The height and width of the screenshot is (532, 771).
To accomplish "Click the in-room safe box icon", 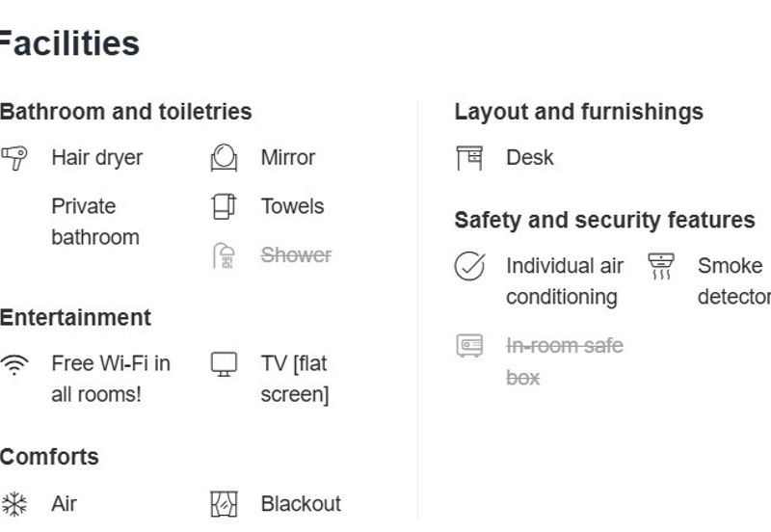I will (469, 345).
